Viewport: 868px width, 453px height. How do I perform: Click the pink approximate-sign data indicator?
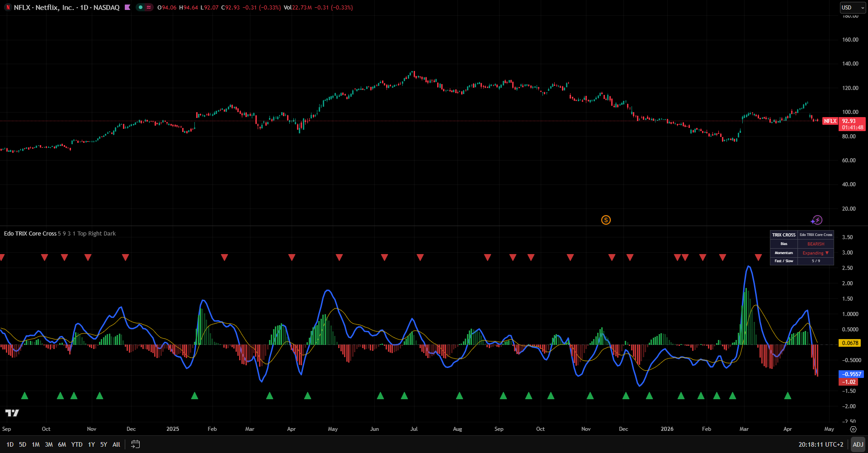(x=149, y=8)
